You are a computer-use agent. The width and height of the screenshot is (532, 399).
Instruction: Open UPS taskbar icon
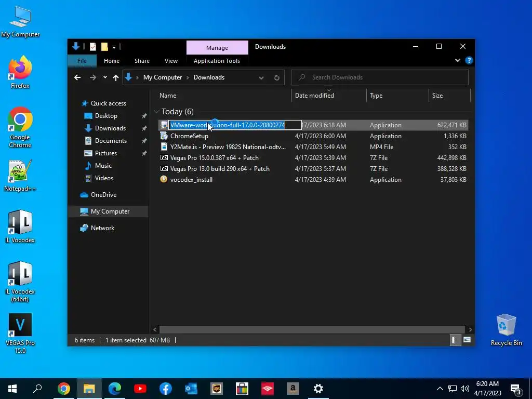(x=217, y=389)
